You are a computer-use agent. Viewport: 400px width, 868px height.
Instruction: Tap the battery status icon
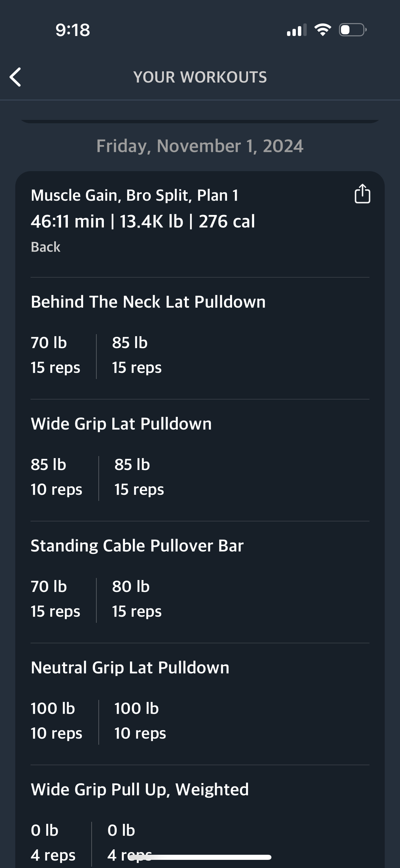coord(353,30)
